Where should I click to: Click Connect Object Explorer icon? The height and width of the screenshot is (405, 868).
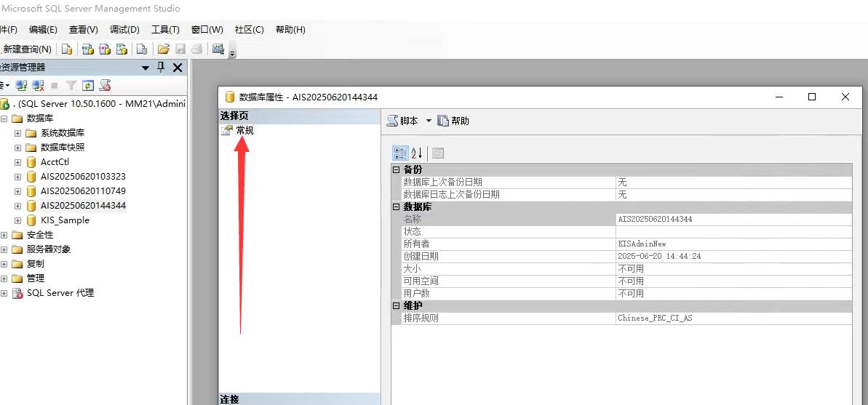point(22,85)
